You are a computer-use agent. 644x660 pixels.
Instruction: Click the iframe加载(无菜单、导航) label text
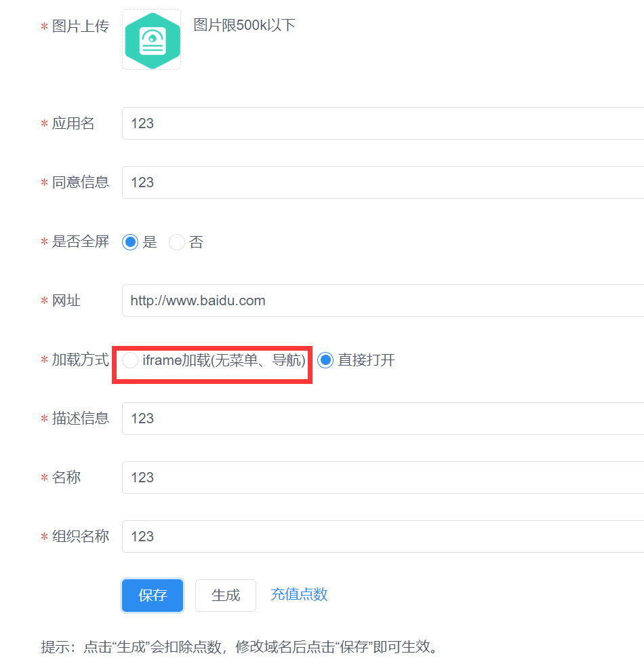tap(224, 360)
